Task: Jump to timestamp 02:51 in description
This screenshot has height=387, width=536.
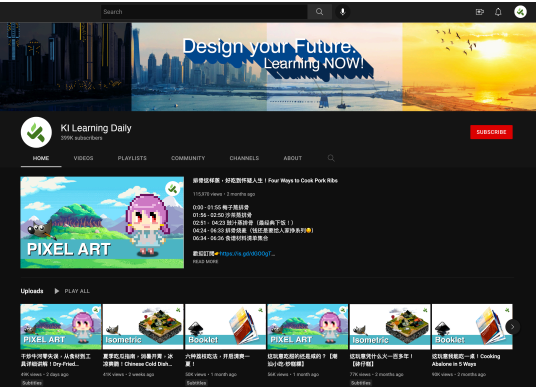Action: (x=199, y=223)
